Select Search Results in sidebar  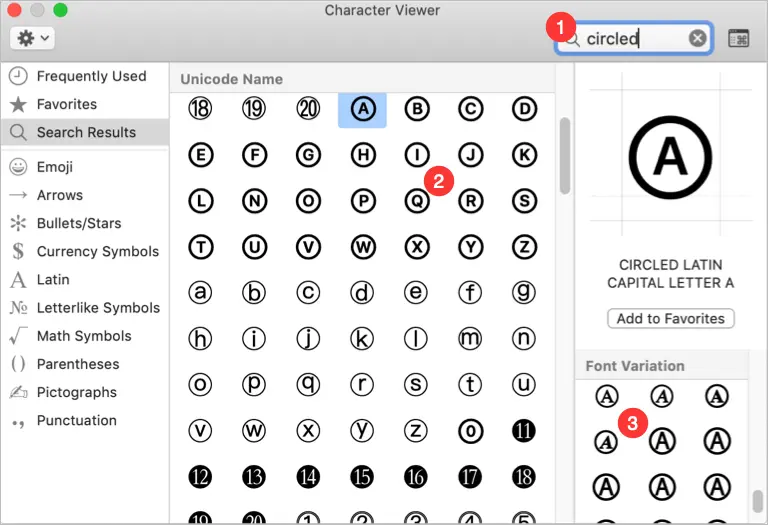(85, 132)
